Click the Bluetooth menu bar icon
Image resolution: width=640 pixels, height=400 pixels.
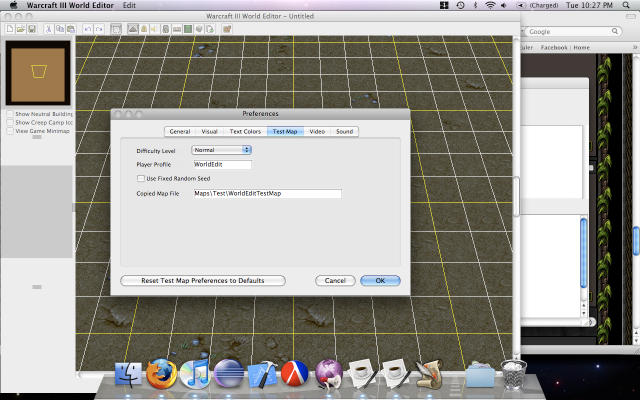[x=475, y=5]
